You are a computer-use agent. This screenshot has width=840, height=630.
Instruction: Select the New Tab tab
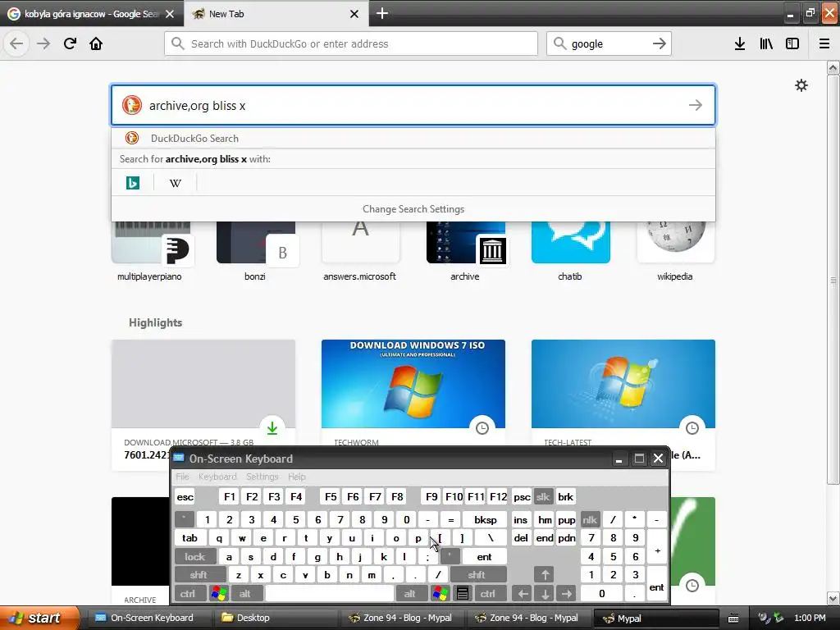click(x=276, y=13)
